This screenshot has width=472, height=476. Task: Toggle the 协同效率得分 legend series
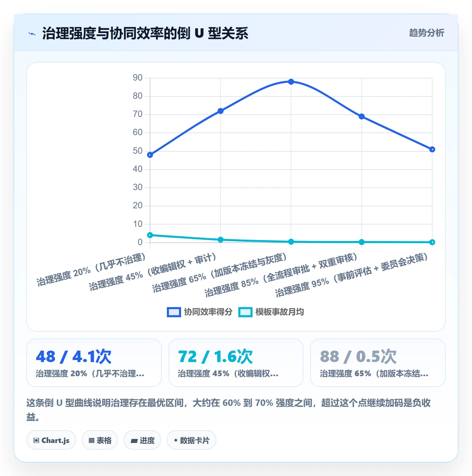200,312
